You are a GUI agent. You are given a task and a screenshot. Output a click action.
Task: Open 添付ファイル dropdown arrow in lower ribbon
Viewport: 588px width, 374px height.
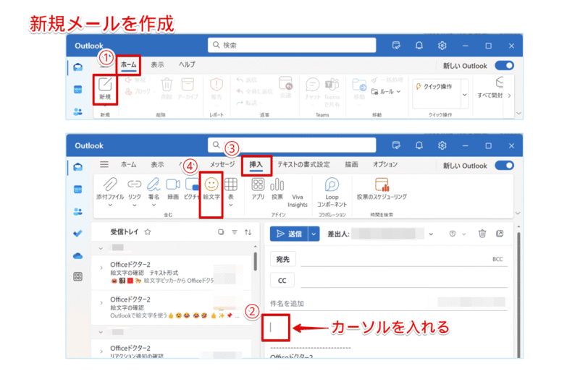[x=110, y=205]
